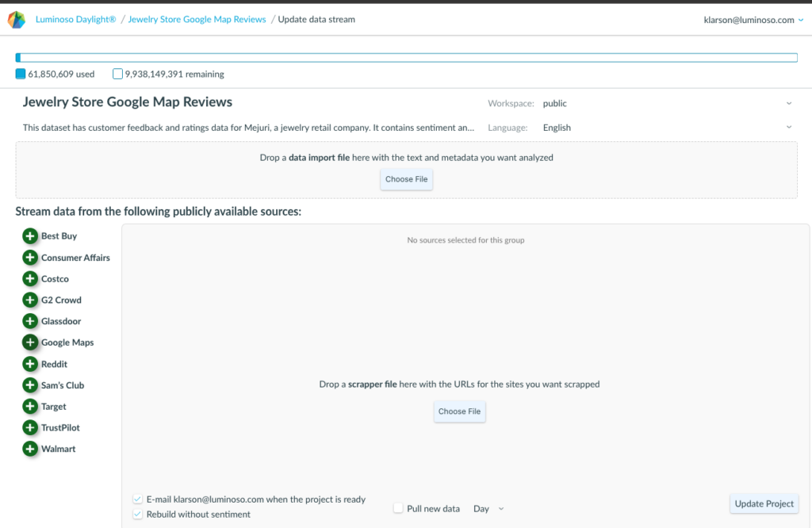
Task: Click the Google Maps source label
Action: click(67, 342)
